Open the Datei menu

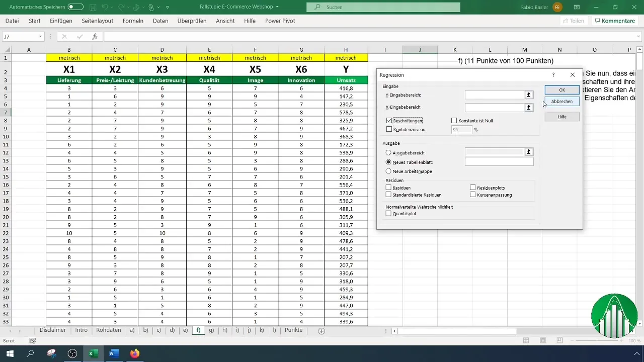(x=12, y=21)
